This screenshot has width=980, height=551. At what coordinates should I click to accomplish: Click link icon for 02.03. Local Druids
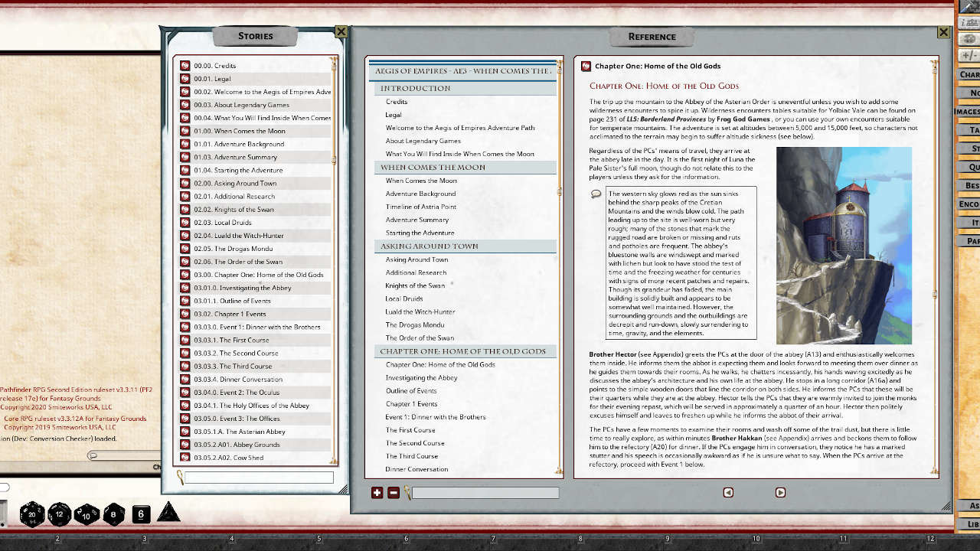pos(185,223)
